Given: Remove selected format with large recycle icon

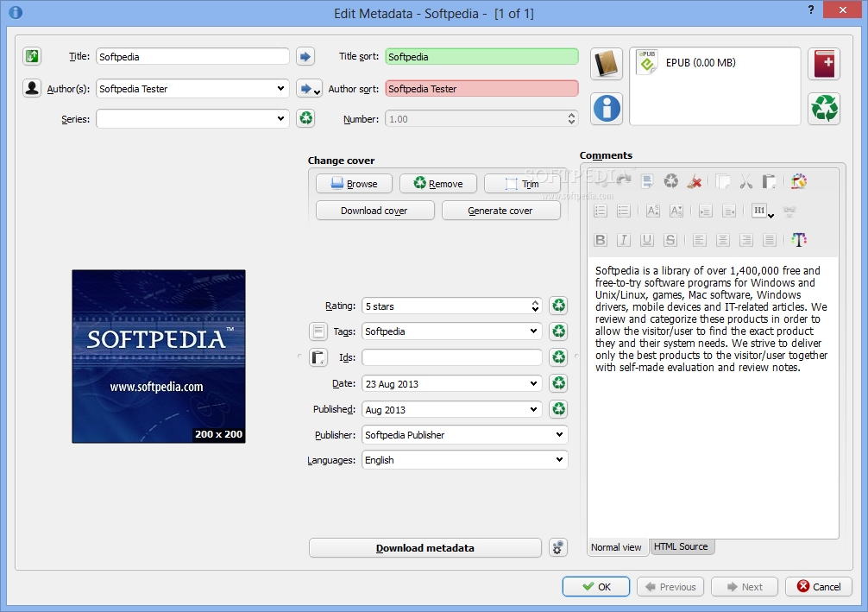Looking at the screenshot, I should tap(824, 108).
